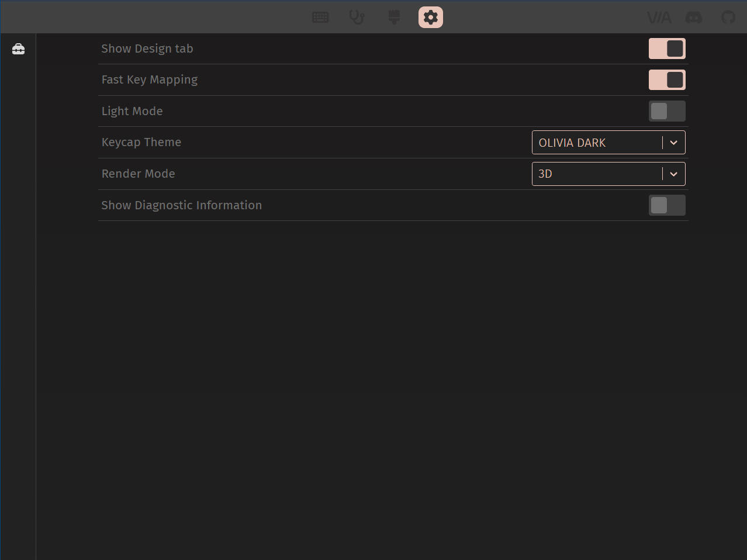Turn off Fast Key Mapping toggle
Image resolution: width=747 pixels, height=560 pixels.
(x=667, y=79)
